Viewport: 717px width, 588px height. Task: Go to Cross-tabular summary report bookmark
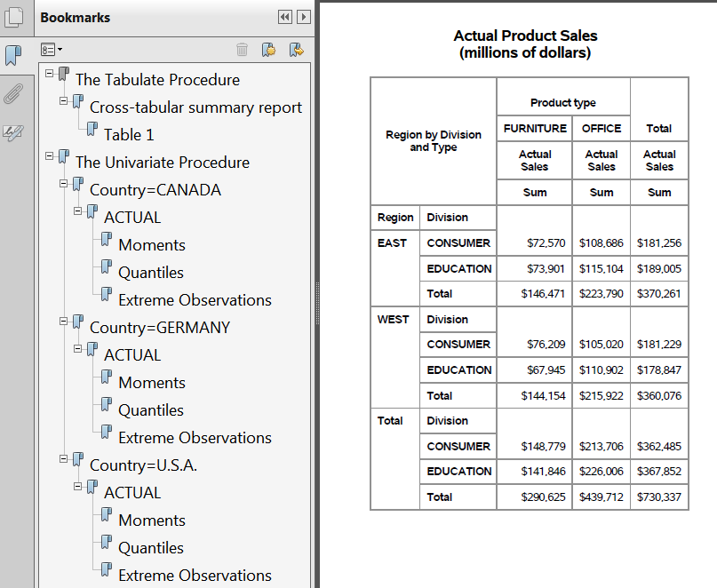point(195,107)
